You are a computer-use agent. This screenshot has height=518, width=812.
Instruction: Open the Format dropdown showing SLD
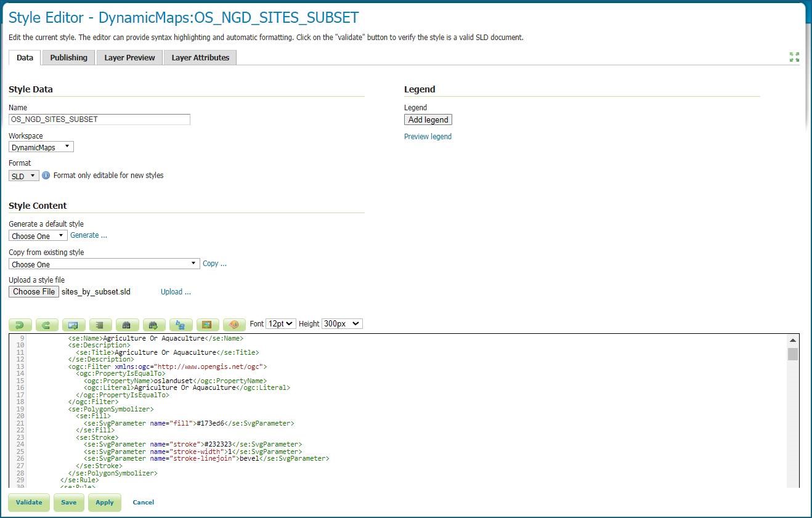tap(24, 176)
